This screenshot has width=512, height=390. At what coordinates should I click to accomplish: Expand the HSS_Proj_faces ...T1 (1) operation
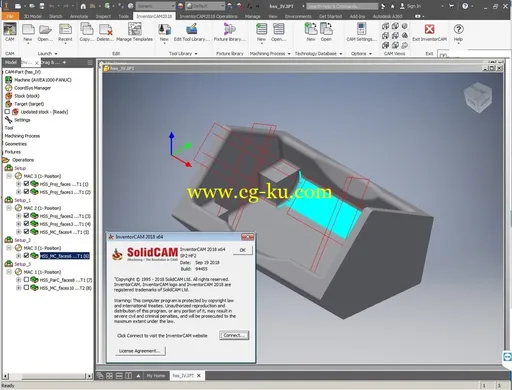tap(18, 184)
